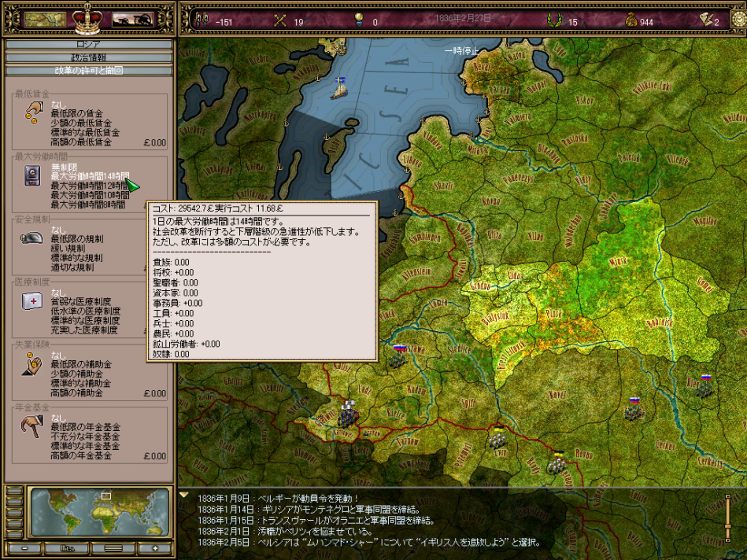Click the bar chart button below the minimap
This screenshot has height=560, width=747.
click(x=67, y=548)
